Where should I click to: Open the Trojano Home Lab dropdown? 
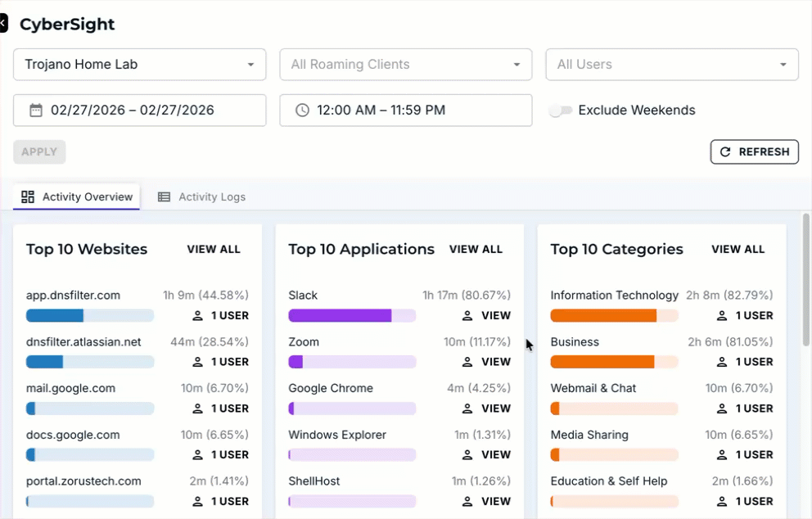139,65
